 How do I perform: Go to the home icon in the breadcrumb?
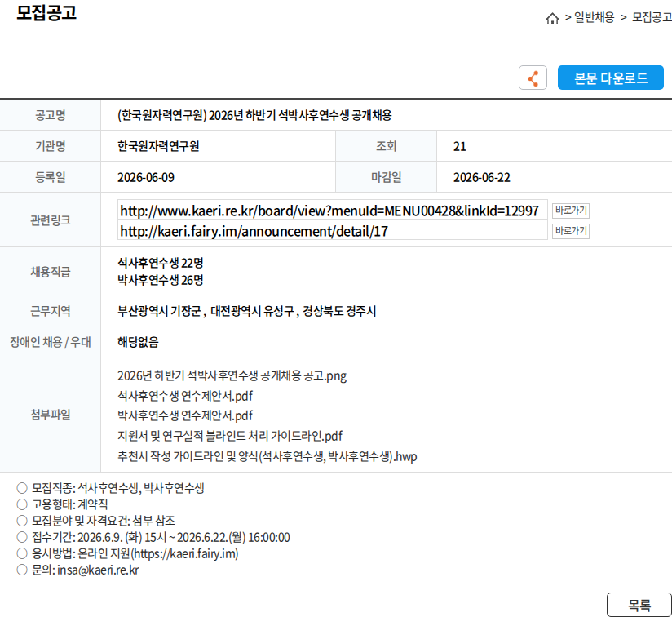click(x=552, y=18)
